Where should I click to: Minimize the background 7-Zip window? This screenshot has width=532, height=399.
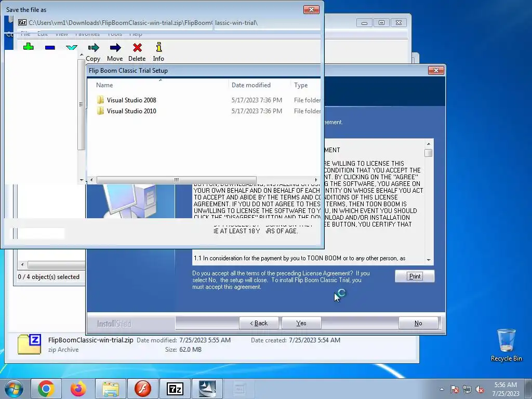click(x=364, y=23)
